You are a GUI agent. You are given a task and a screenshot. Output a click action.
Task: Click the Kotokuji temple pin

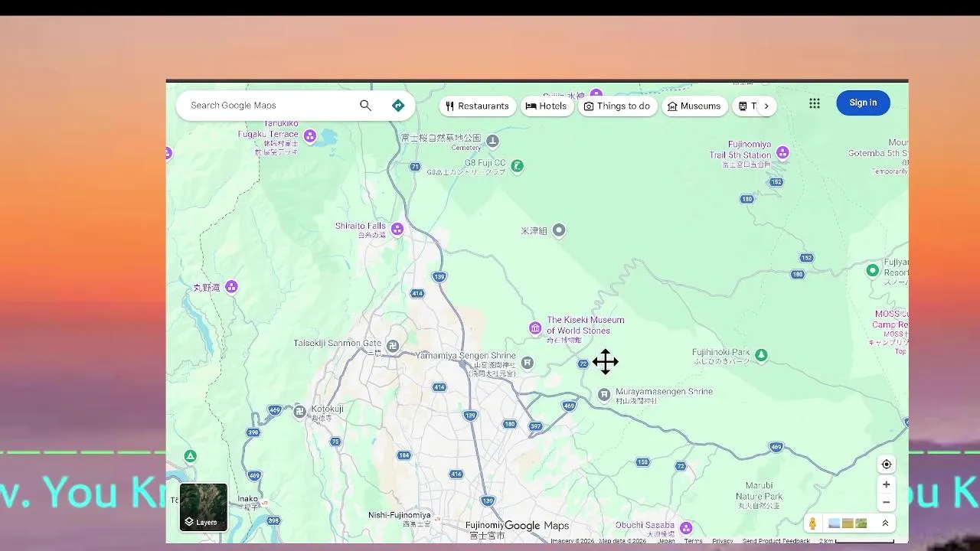(300, 411)
